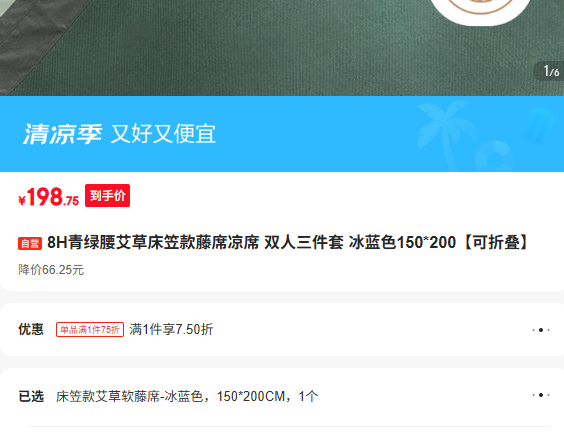
Task: Click the popsicle graphic in the banner
Action: pyautogui.click(x=540, y=126)
